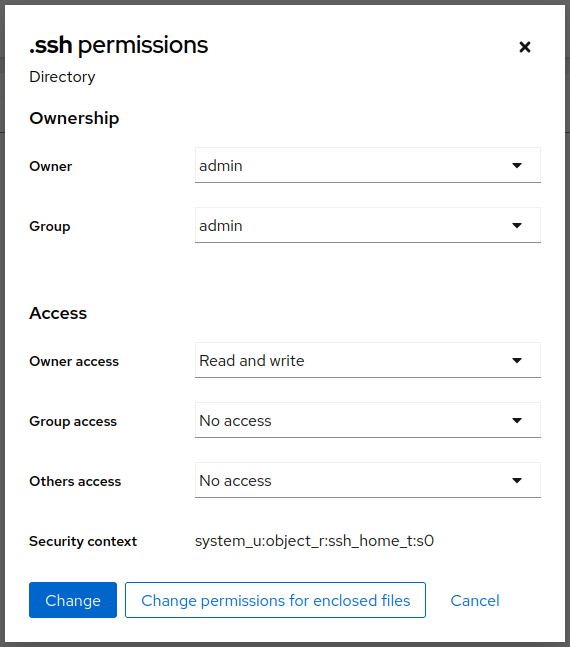Click the Group access label

(x=73, y=421)
